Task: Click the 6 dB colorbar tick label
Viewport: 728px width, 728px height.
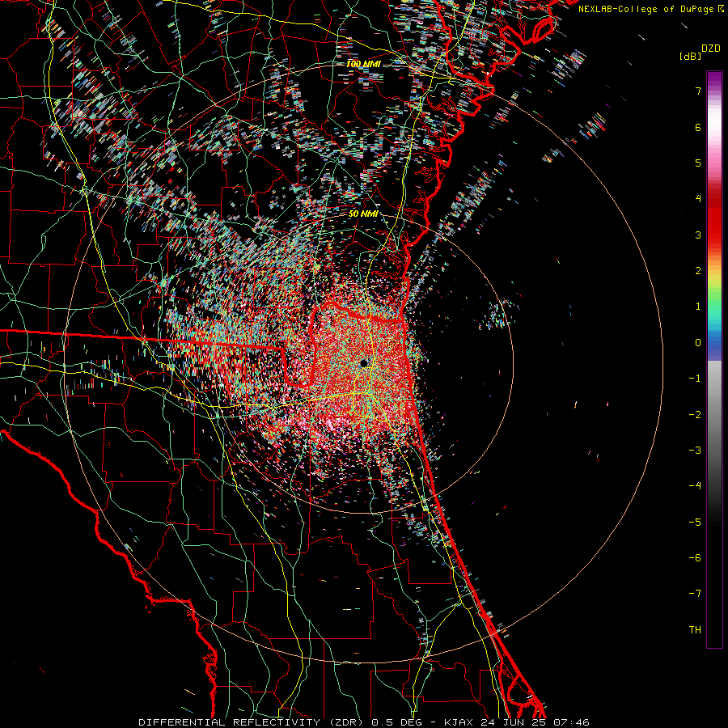Action: tap(698, 127)
